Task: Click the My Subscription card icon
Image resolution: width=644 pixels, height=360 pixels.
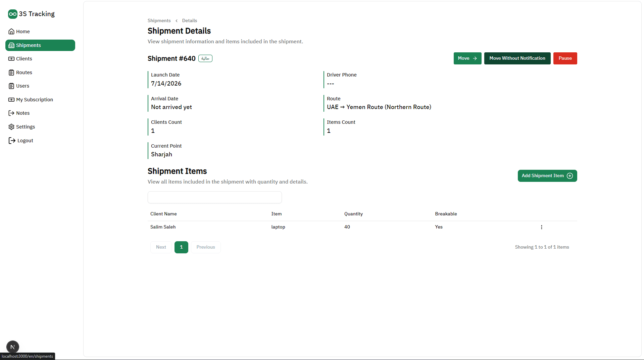Action: click(11, 100)
